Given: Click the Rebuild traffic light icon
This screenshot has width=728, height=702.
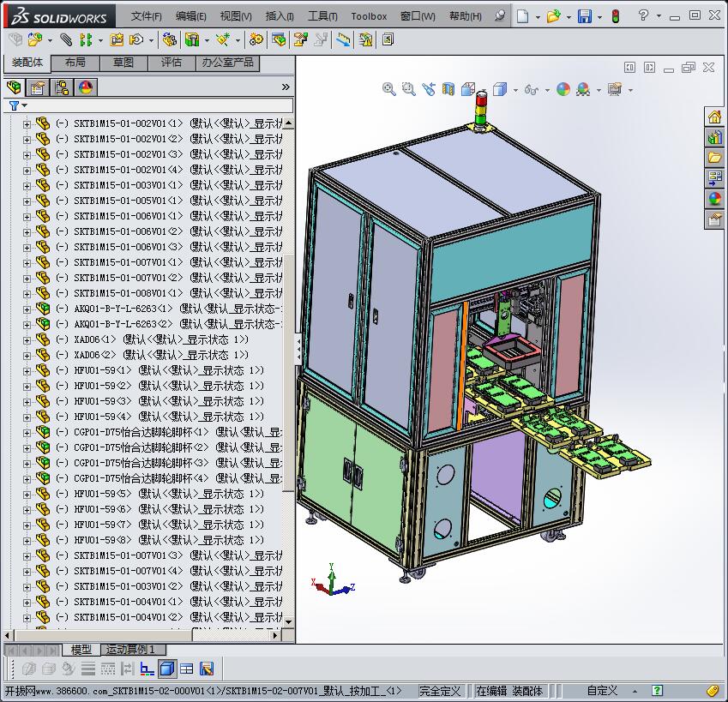Looking at the screenshot, I should pos(615,16).
